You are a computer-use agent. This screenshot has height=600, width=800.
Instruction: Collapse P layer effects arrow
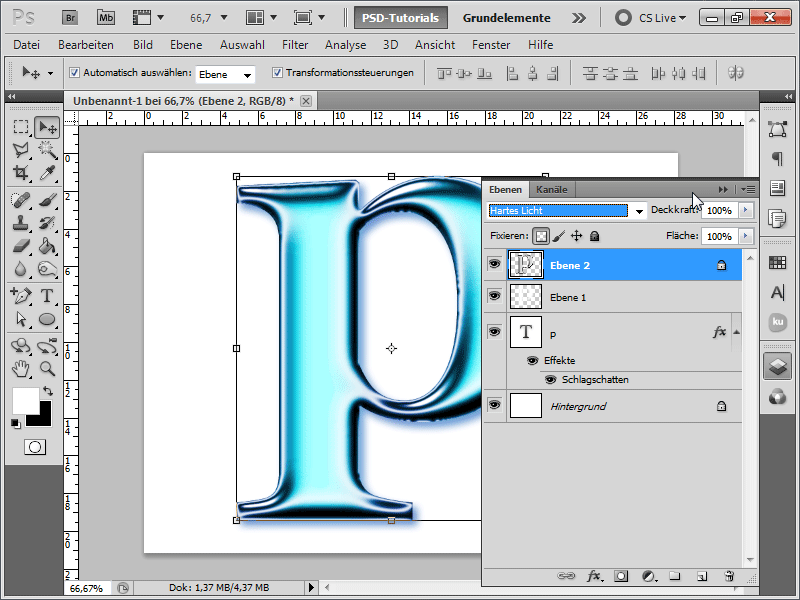(736, 332)
